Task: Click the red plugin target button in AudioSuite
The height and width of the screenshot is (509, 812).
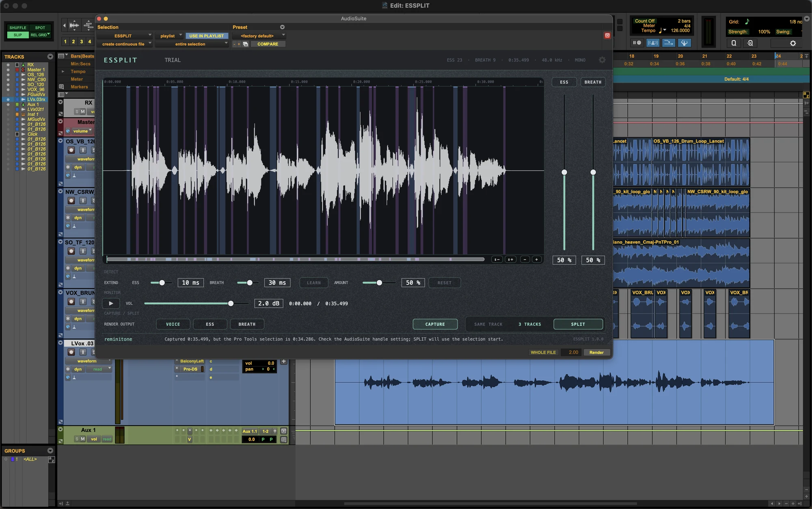Action: (x=607, y=36)
